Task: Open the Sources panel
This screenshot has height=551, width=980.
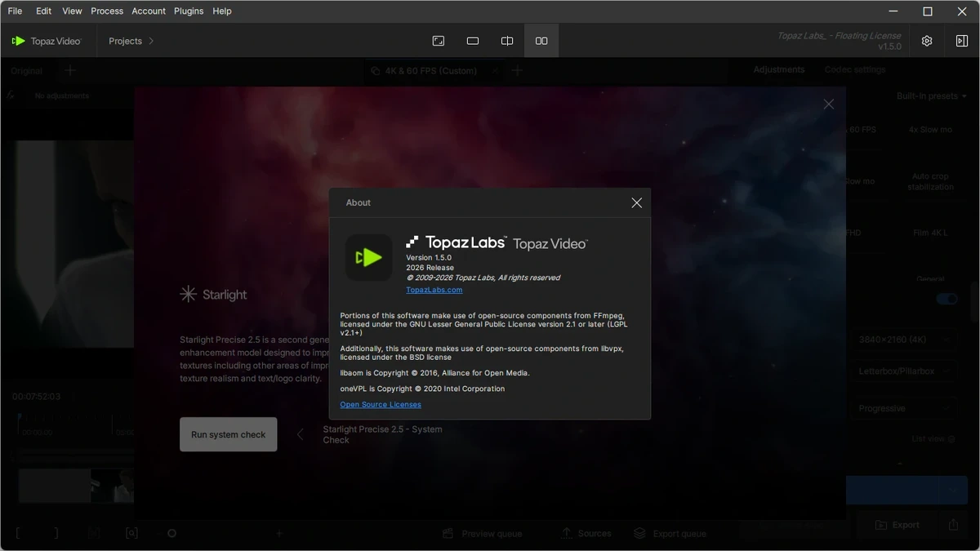Action: (586, 533)
